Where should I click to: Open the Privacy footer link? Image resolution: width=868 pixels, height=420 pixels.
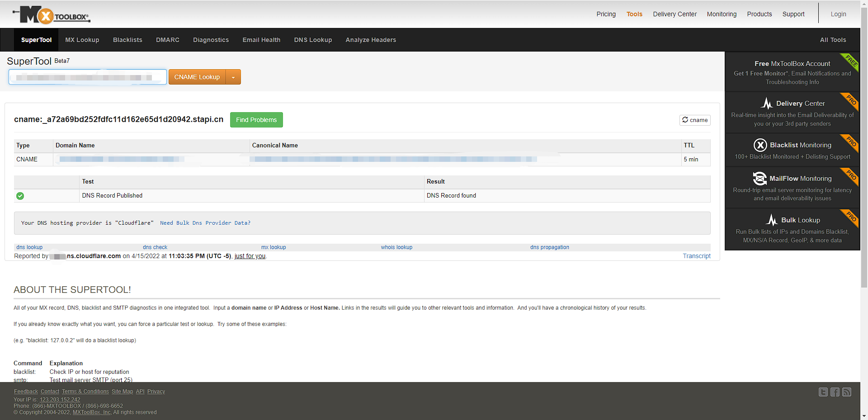tap(156, 392)
